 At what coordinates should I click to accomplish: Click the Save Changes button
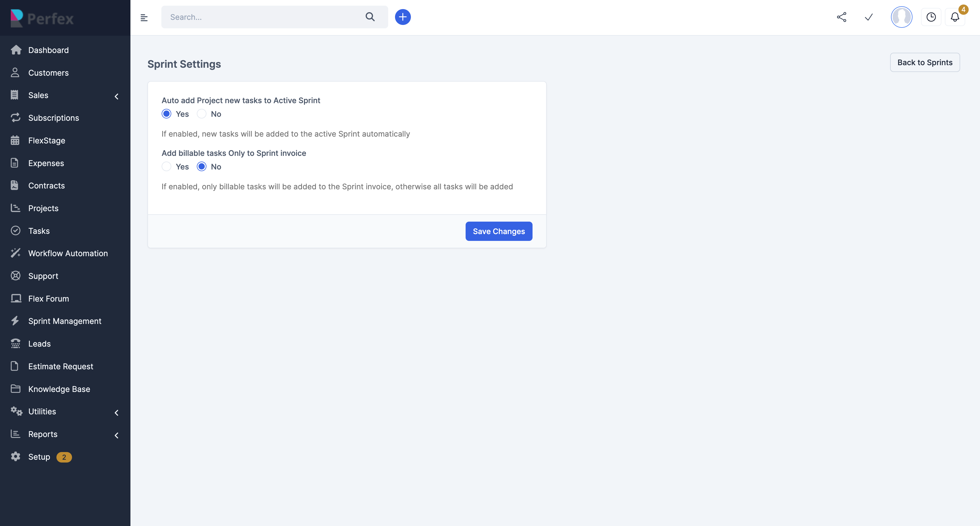(x=499, y=231)
